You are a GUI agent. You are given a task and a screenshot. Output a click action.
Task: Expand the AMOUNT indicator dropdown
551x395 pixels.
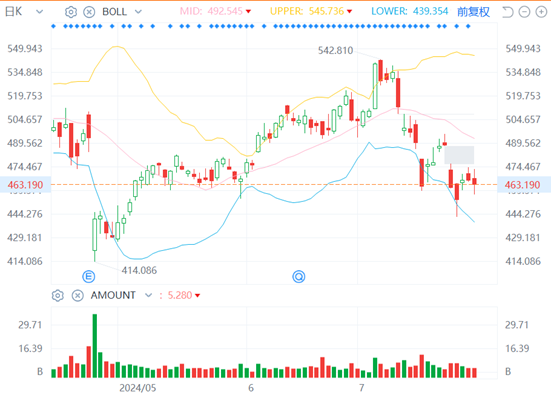click(148, 295)
